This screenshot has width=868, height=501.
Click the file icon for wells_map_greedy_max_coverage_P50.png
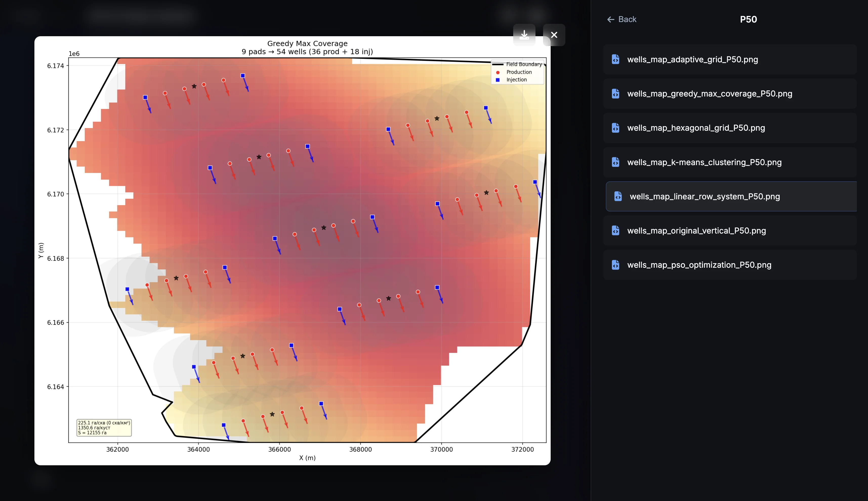coord(615,94)
